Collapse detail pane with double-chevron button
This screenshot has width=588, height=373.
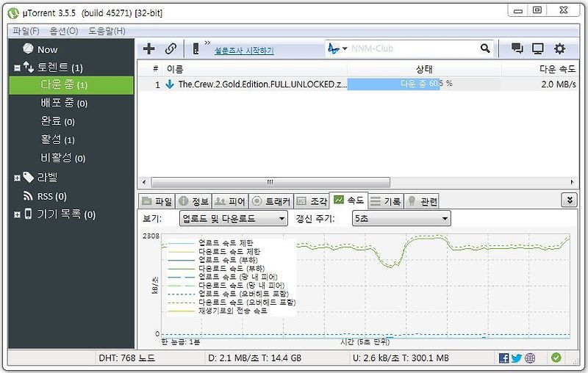click(x=569, y=200)
